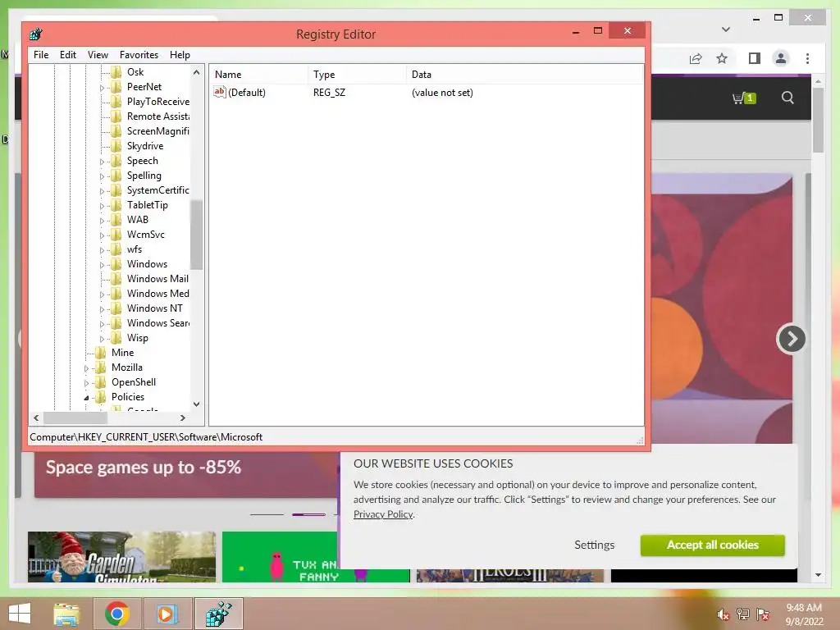Open the Garden Simulator game thumbnail
This screenshot has height=630, width=840.
point(121,557)
